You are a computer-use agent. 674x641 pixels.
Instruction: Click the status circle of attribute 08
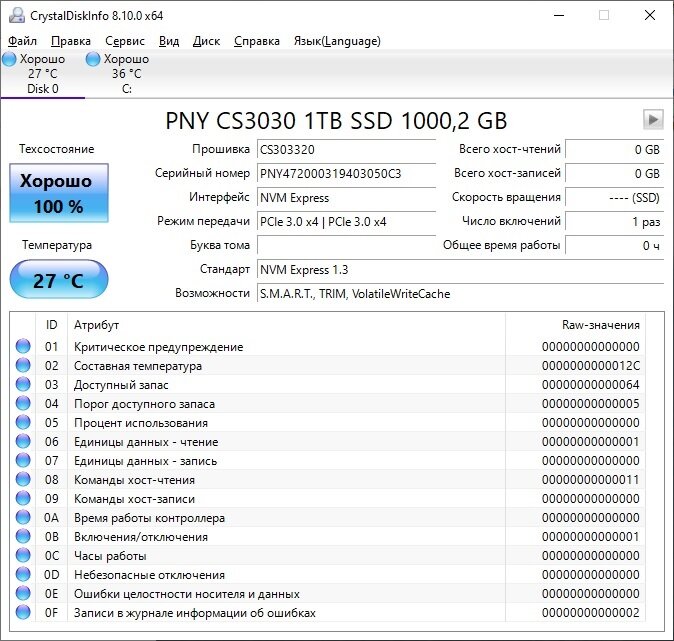(x=23, y=479)
